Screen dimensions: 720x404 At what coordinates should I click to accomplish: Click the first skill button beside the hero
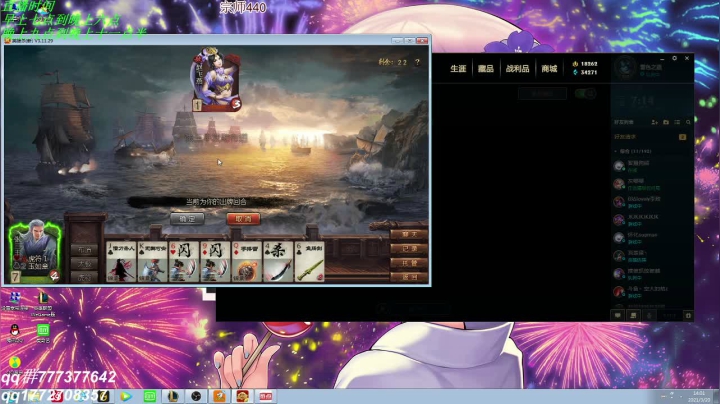[84, 250]
